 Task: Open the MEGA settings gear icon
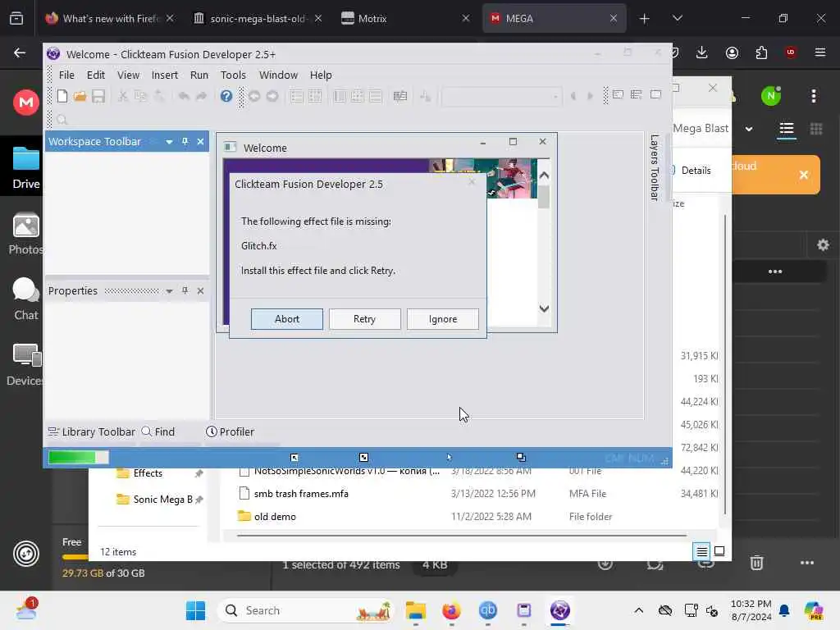pyautogui.click(x=823, y=244)
